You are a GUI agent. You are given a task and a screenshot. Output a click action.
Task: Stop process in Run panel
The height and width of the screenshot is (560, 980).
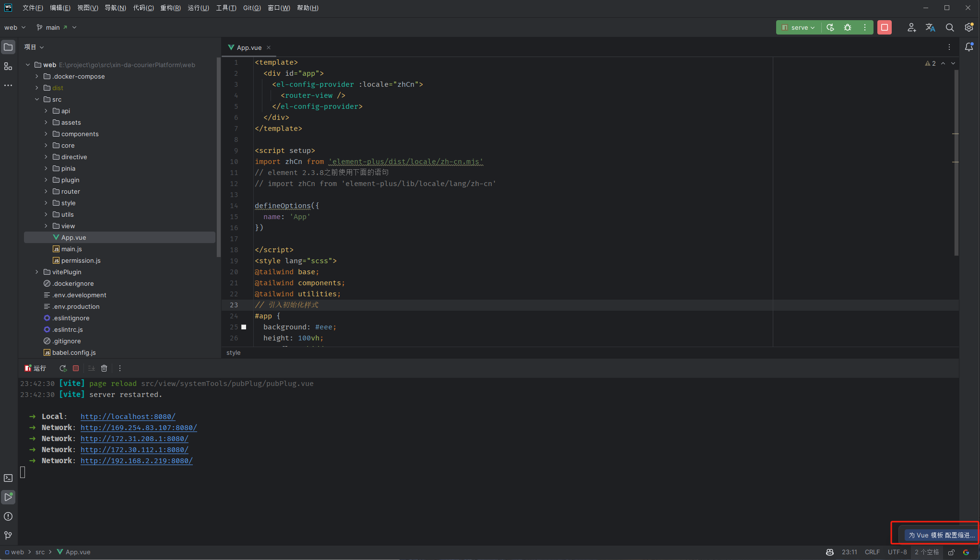(76, 368)
